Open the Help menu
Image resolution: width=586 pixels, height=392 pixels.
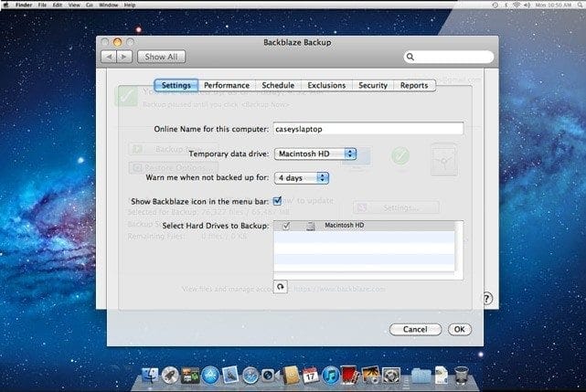pos(130,5)
